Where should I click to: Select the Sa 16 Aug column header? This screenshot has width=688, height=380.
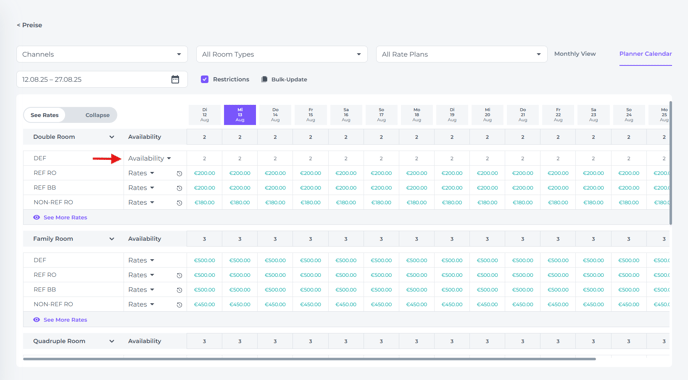(x=346, y=115)
